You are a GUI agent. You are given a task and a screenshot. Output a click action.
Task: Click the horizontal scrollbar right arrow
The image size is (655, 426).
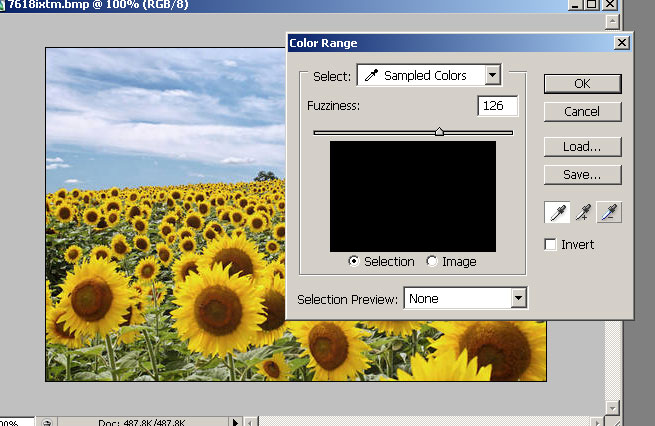pos(597,422)
